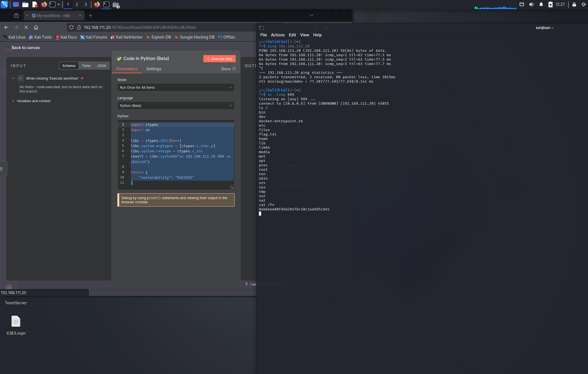Open new browser tab with plus icon
Viewport: 588px width, 374px height.
(90, 16)
